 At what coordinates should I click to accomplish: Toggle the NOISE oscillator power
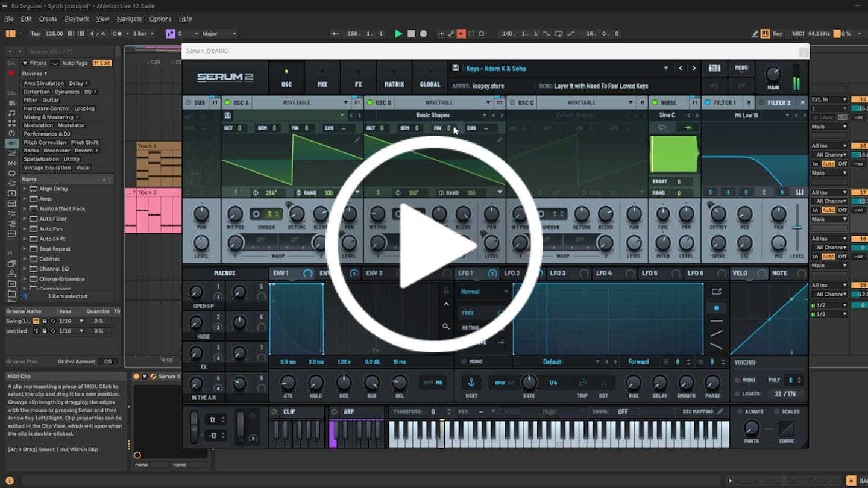(655, 103)
